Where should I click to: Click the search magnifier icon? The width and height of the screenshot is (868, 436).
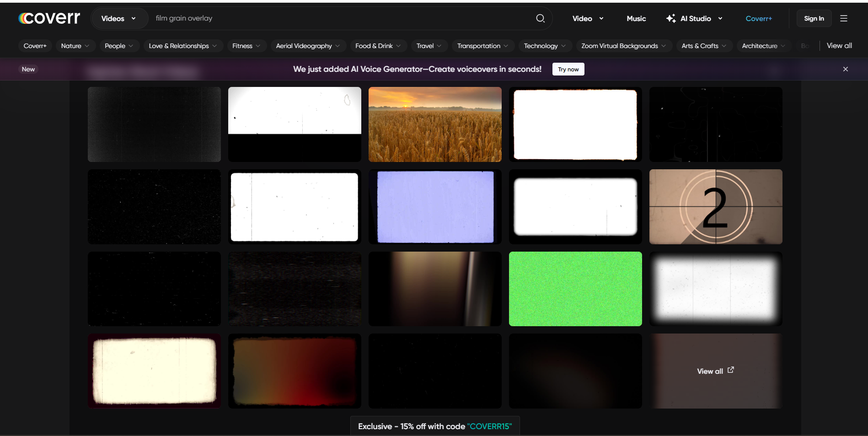pyautogui.click(x=540, y=18)
